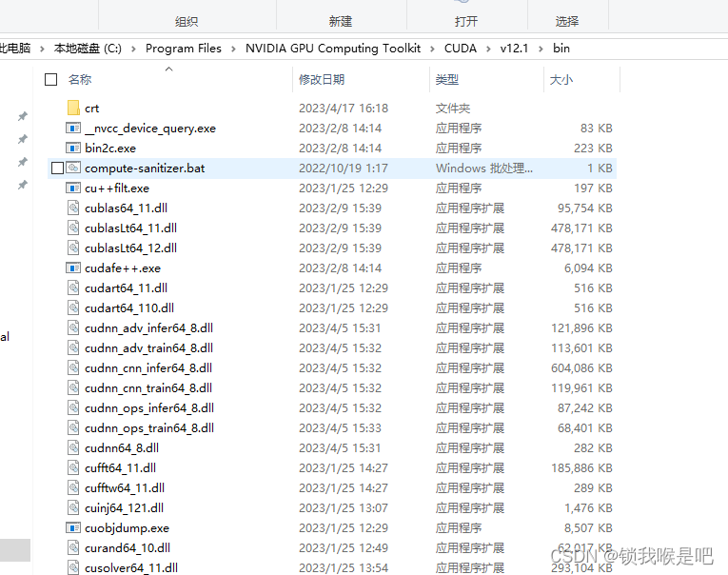Check the compute-sanitizer.bat row checkbox

pyautogui.click(x=57, y=168)
